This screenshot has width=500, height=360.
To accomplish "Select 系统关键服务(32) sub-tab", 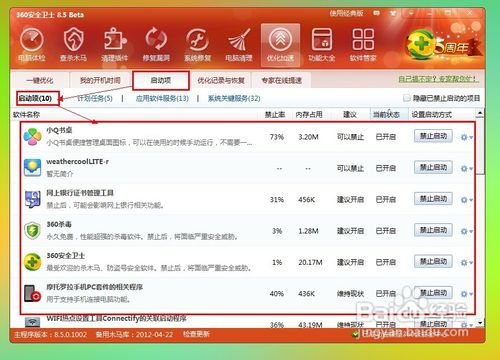I will (234, 98).
